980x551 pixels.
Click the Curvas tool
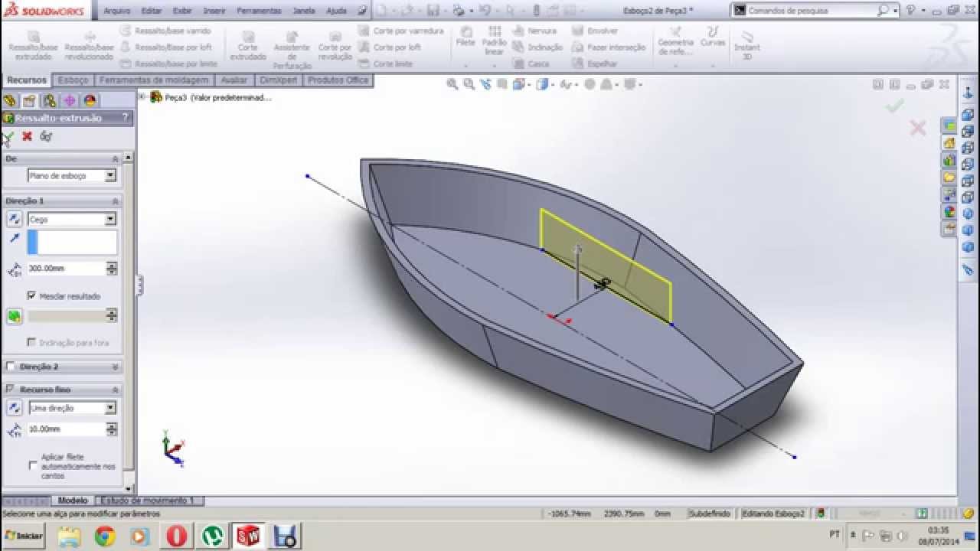[713, 37]
